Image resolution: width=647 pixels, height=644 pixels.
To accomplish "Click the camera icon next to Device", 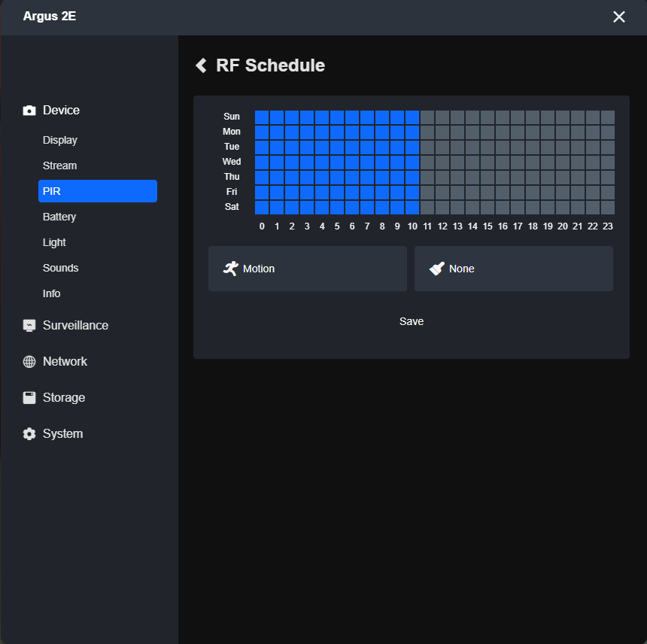I will pyautogui.click(x=29, y=110).
